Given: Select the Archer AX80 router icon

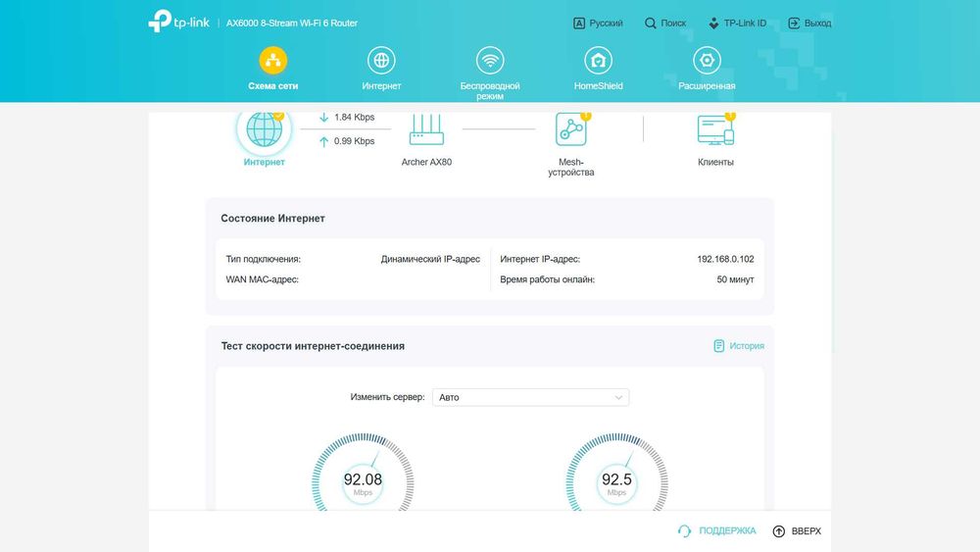Looking at the screenshot, I should tap(427, 129).
